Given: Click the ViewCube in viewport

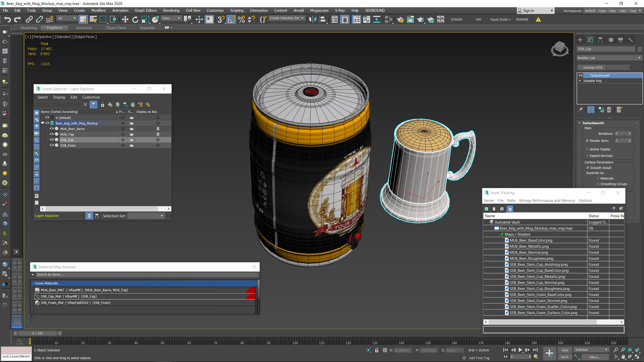Looking at the screenshot, I should 559,49.
